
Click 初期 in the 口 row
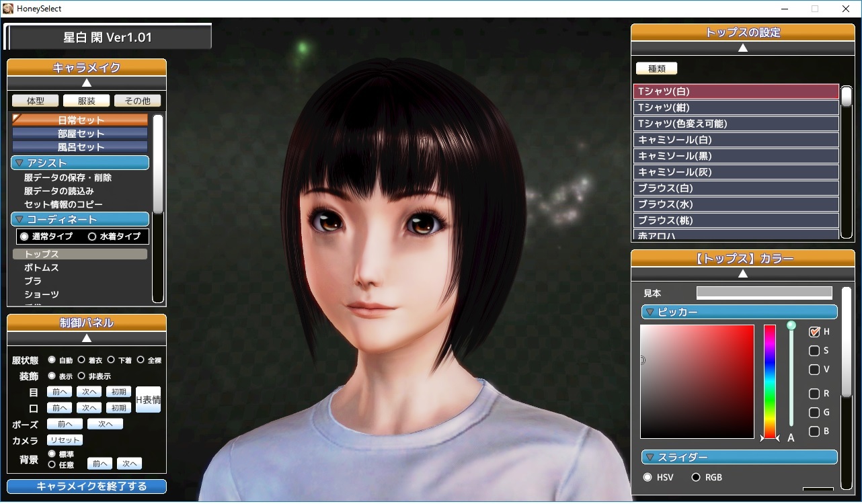(x=118, y=408)
